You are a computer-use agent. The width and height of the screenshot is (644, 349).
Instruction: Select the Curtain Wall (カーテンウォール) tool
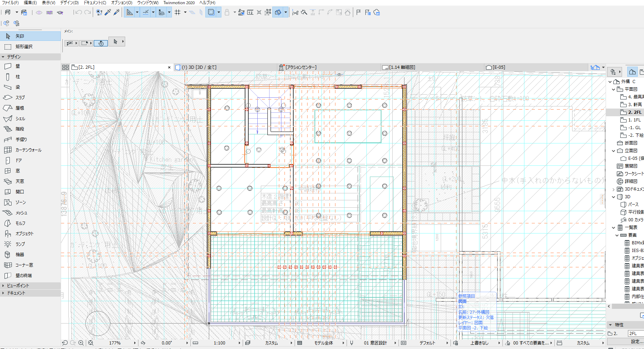tap(30, 150)
